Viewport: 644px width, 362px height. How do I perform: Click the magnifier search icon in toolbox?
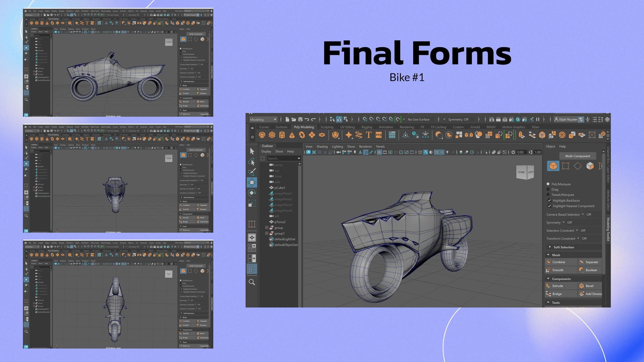[x=252, y=282]
